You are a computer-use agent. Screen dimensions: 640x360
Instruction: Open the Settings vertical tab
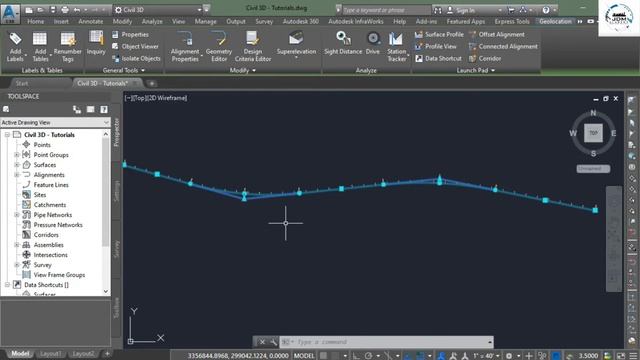116,191
